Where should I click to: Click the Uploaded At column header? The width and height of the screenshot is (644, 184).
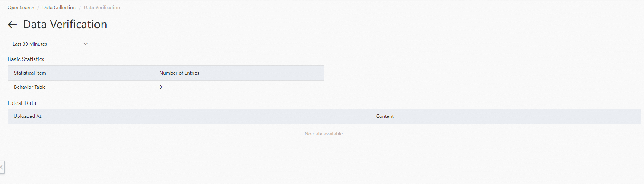(x=27, y=116)
